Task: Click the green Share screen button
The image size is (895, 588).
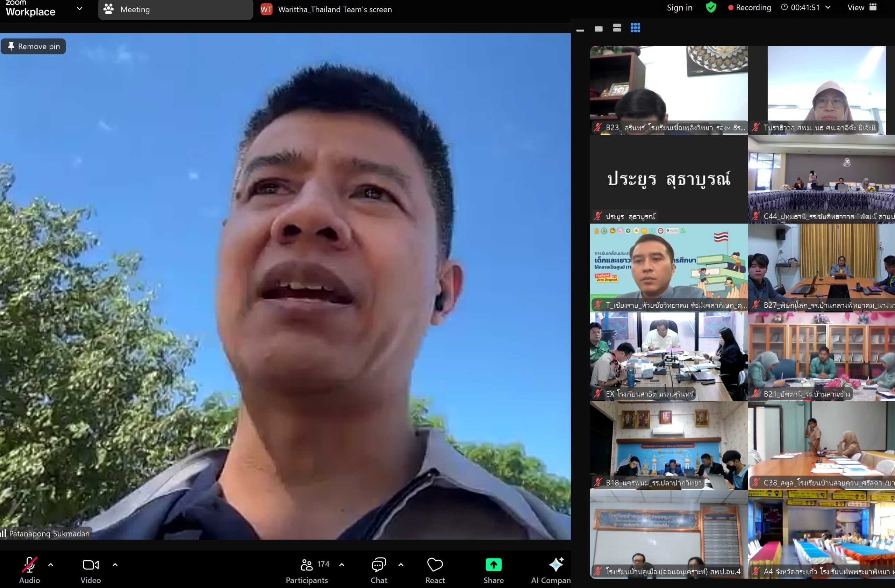Action: pos(493,565)
